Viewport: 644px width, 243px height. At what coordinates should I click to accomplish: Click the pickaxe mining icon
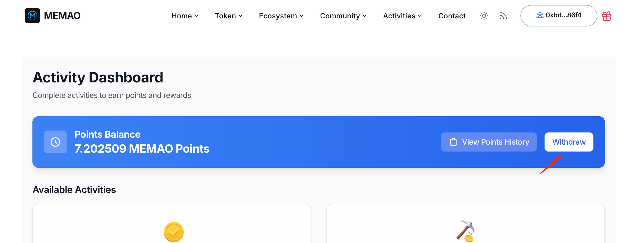point(466,231)
